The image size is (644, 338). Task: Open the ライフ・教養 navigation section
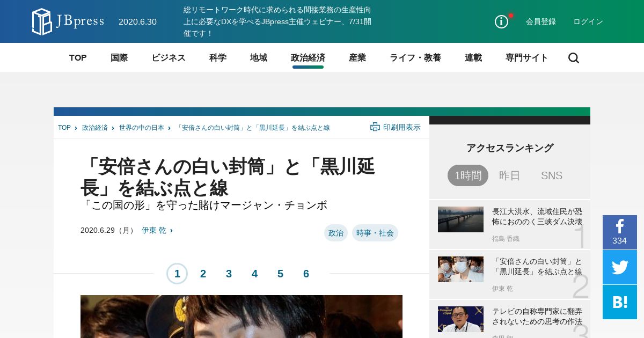415,58
